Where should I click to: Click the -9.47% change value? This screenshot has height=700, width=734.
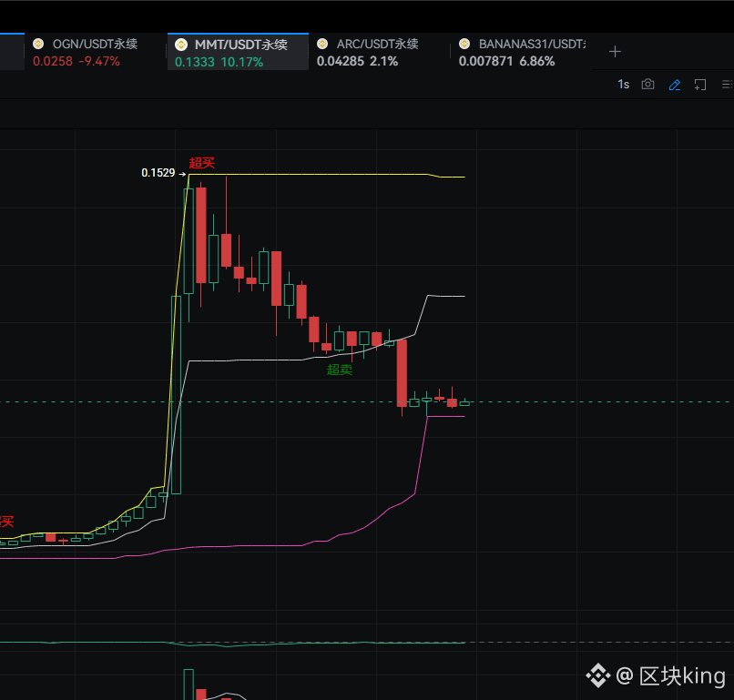tap(99, 61)
